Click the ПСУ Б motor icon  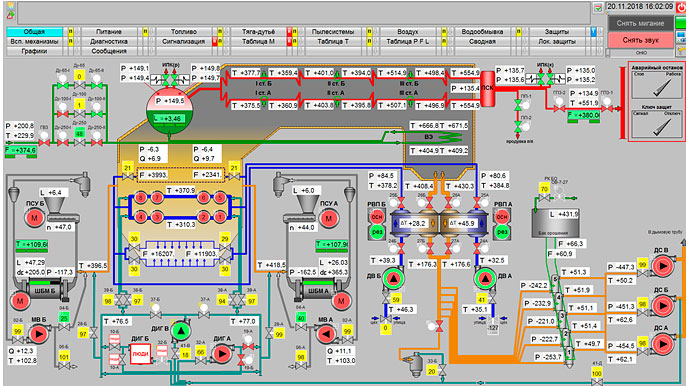pos(34,218)
